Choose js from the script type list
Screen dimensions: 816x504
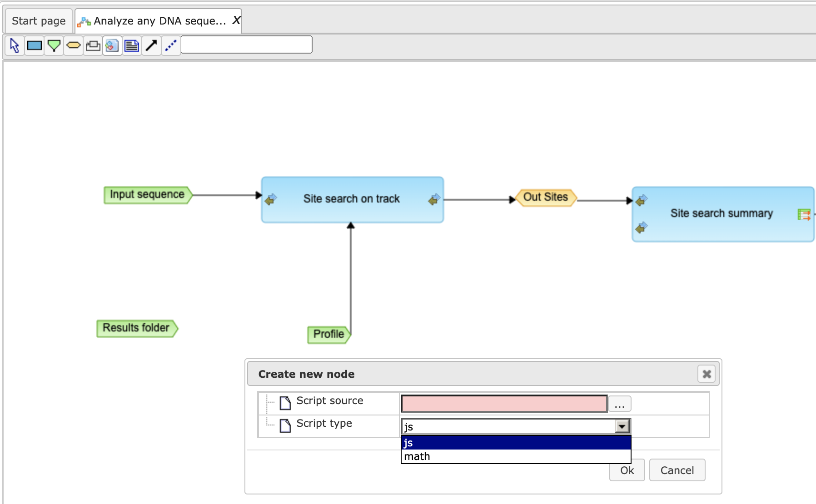pos(516,443)
